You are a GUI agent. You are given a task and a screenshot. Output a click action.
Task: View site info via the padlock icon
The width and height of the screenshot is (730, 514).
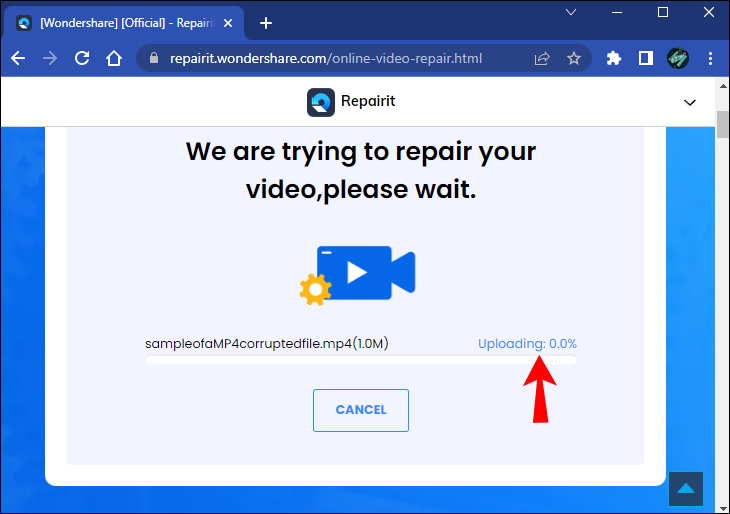point(154,58)
